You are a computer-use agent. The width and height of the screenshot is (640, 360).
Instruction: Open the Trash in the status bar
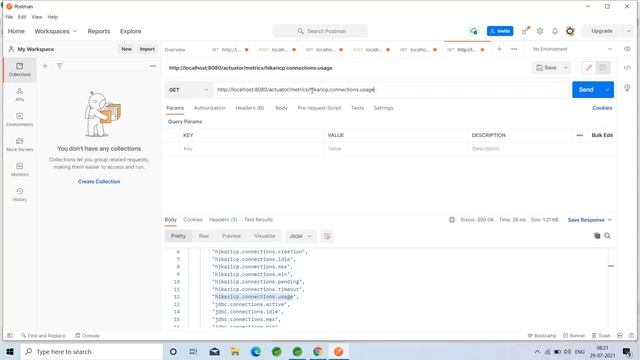[601, 336]
